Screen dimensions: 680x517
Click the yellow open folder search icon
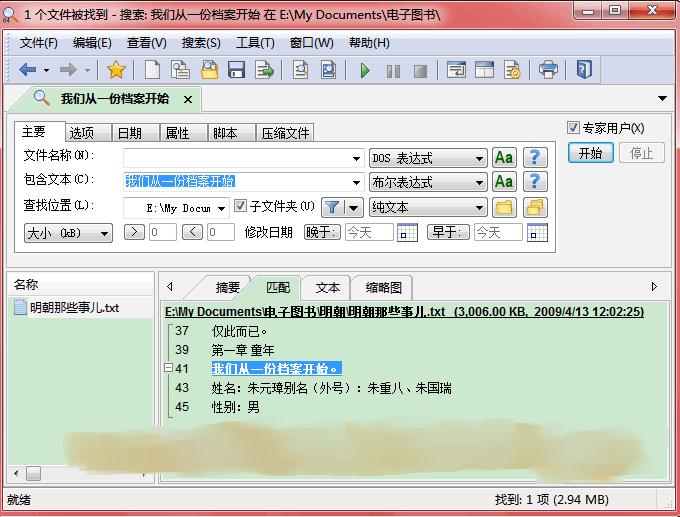(209, 69)
